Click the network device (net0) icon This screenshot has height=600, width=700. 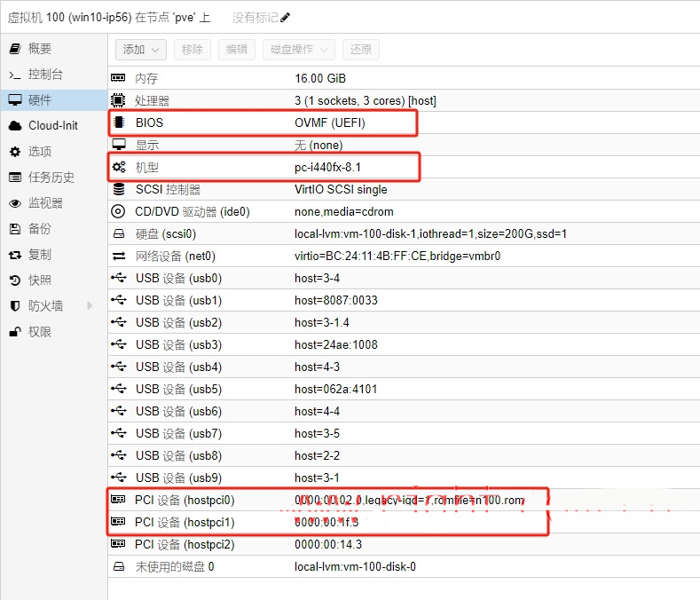pos(118,256)
